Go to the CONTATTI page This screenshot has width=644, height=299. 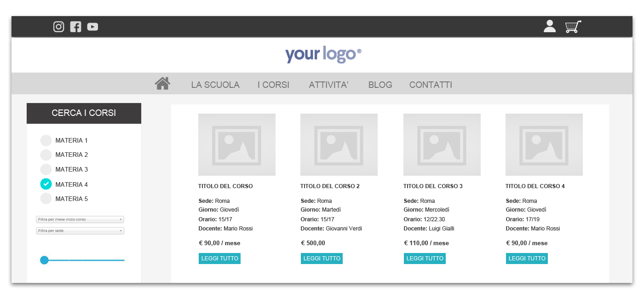click(431, 85)
